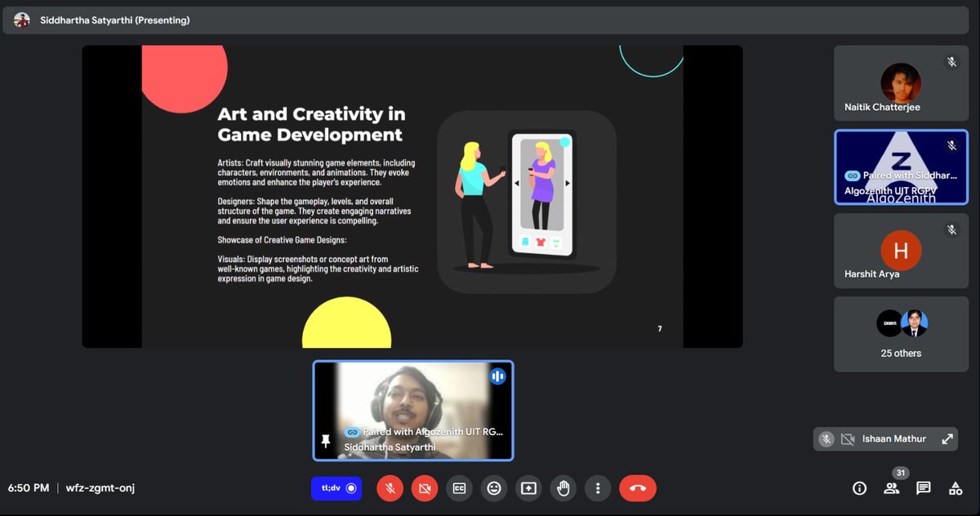Viewport: 980px width, 516px height.
Task: Click the meeting code wfz-zgmt-onj
Action: [x=100, y=488]
